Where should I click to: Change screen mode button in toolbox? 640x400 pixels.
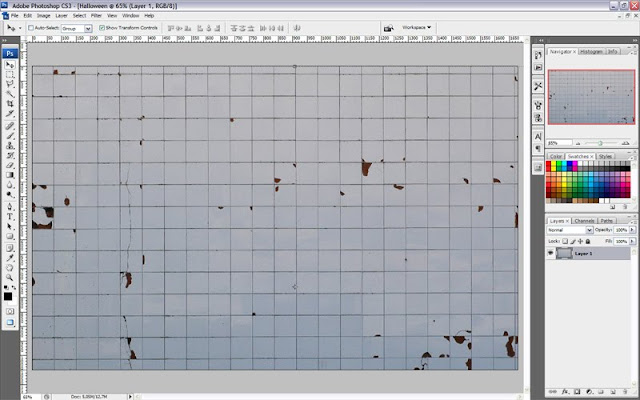click(x=10, y=322)
